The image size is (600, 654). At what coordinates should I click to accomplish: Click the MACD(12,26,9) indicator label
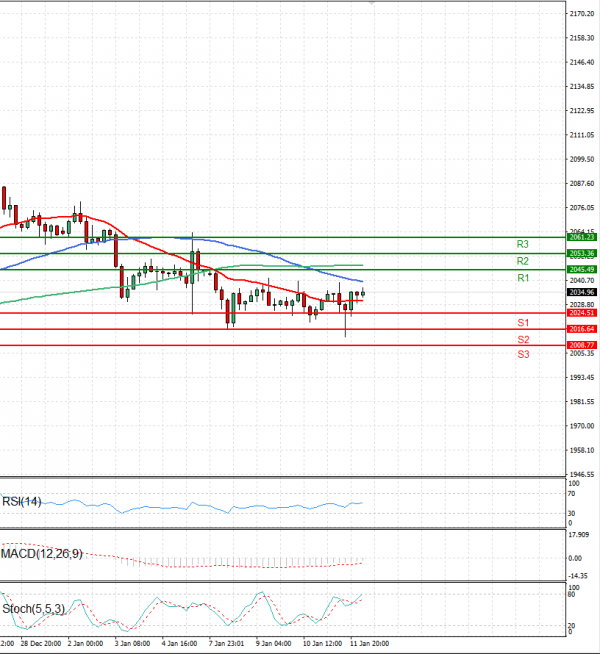click(42, 554)
